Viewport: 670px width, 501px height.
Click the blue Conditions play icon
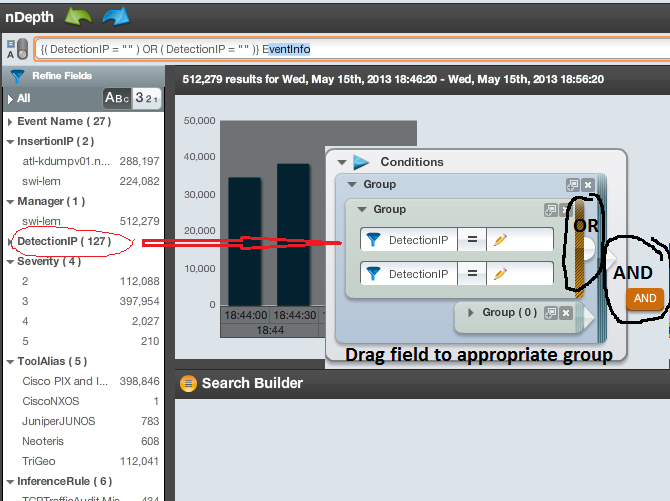(361, 162)
